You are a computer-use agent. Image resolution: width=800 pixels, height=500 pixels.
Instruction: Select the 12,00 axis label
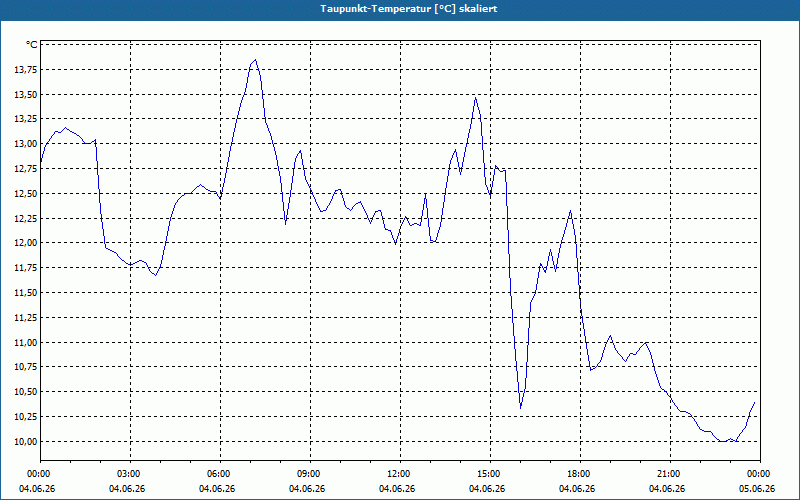[24, 243]
